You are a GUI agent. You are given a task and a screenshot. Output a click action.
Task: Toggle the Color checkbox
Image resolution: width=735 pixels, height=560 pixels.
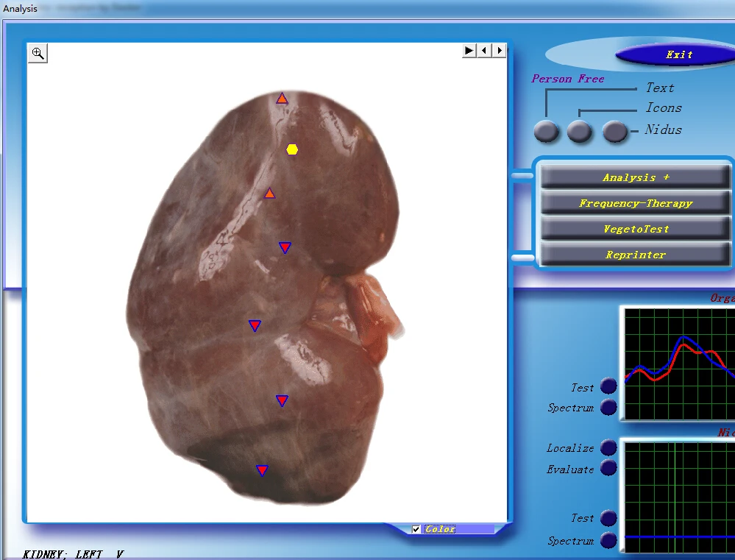(416, 529)
